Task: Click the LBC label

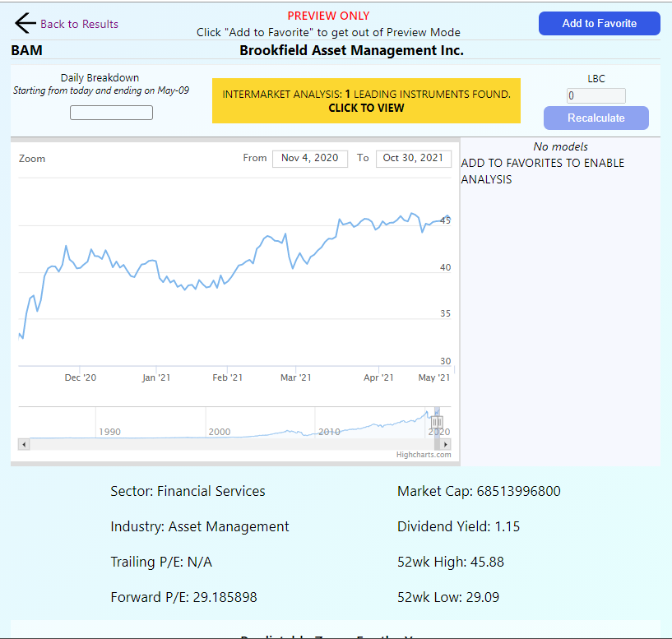Action: (x=596, y=79)
